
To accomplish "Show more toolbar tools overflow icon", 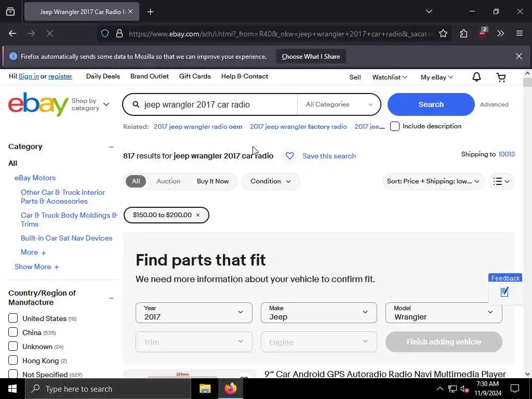I will coord(500,33).
